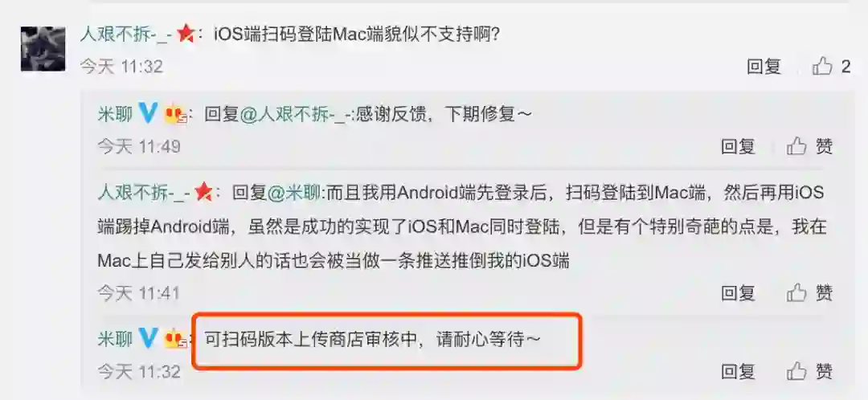
Task: Click blue V badge on bottom 米聊
Action: (148, 337)
